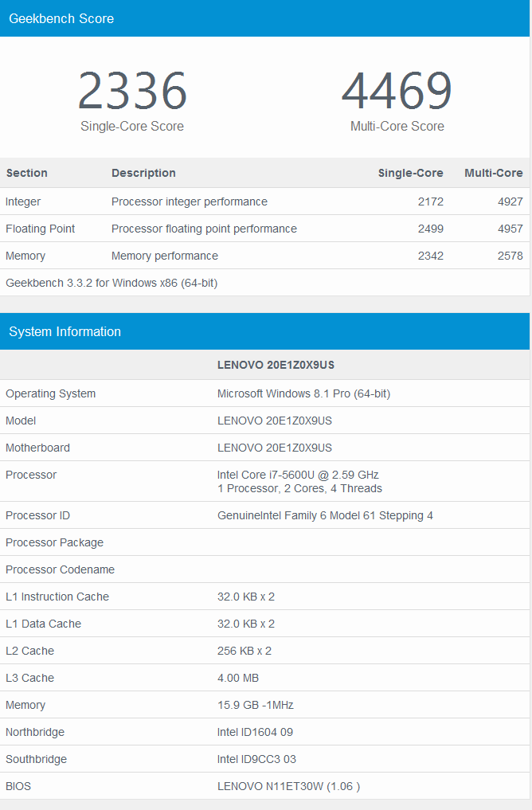Click the Memory performance description text
Image resolution: width=532 pixels, height=810 pixels.
click(165, 256)
